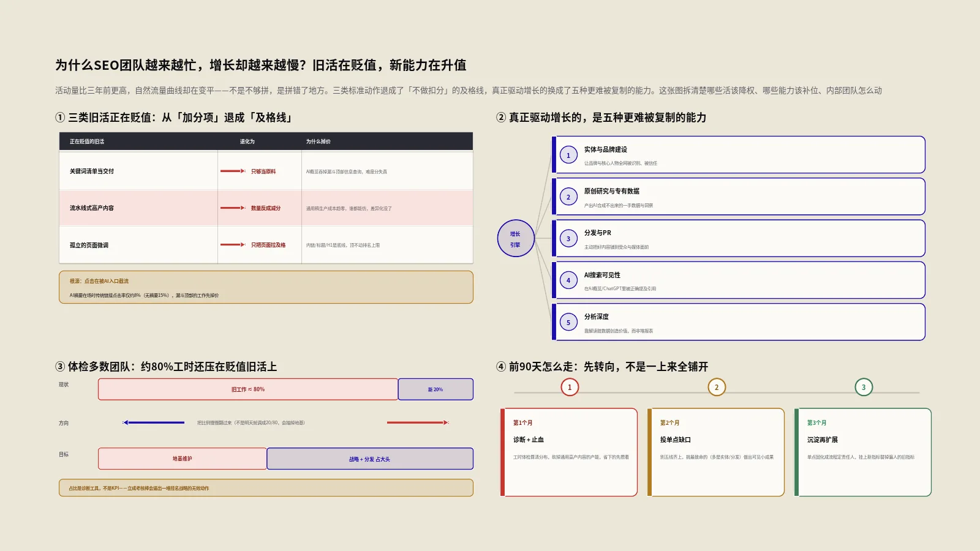Click note text 把比例慢慢翻过来
This screenshot has width=980, height=551.
251,423
